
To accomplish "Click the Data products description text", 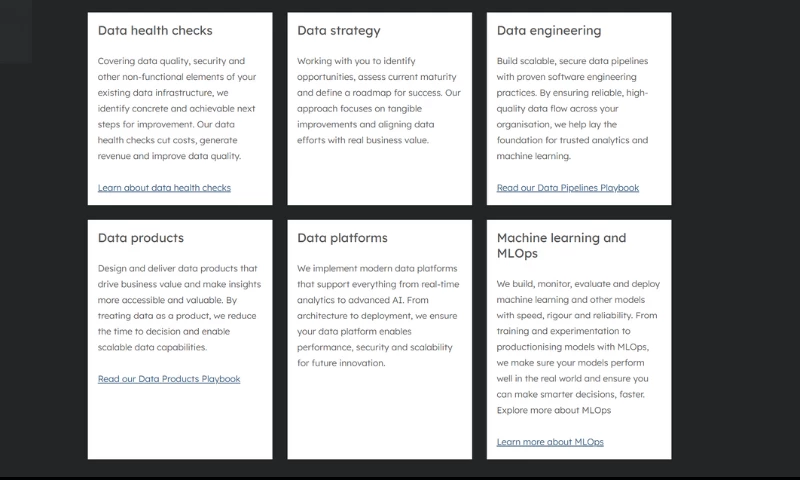I will pos(180,308).
